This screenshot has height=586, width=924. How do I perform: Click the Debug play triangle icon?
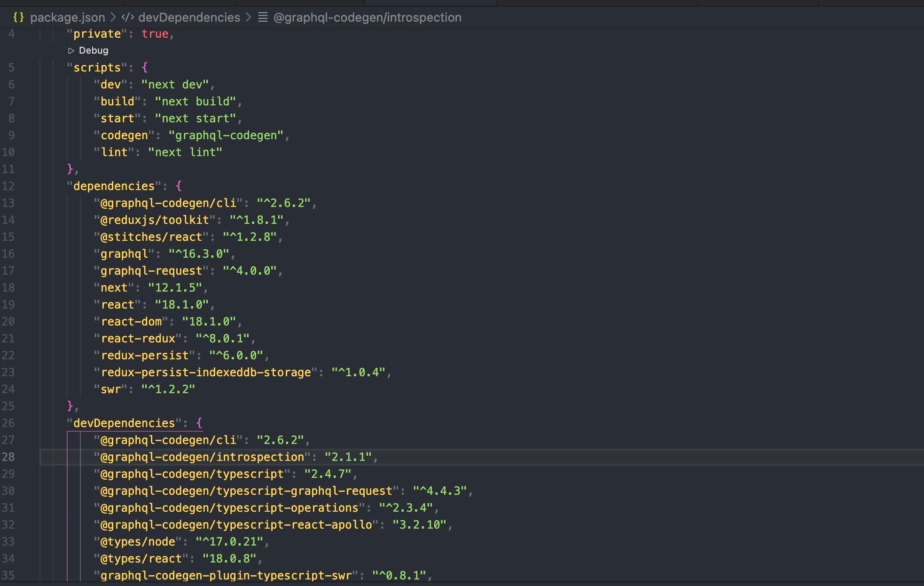71,50
